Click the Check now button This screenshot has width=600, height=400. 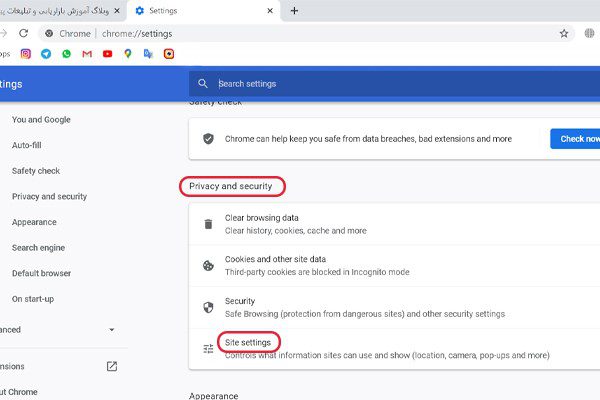pos(575,139)
